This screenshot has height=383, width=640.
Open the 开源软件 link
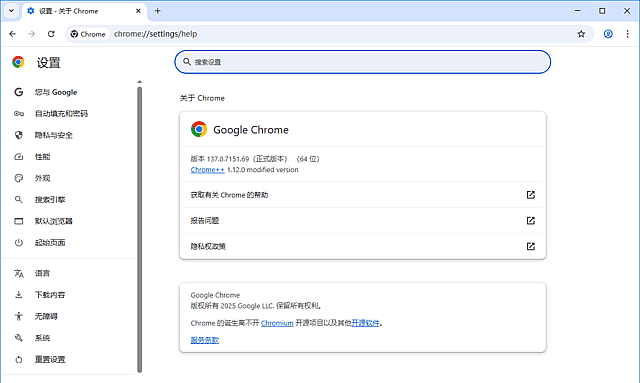pyautogui.click(x=366, y=323)
